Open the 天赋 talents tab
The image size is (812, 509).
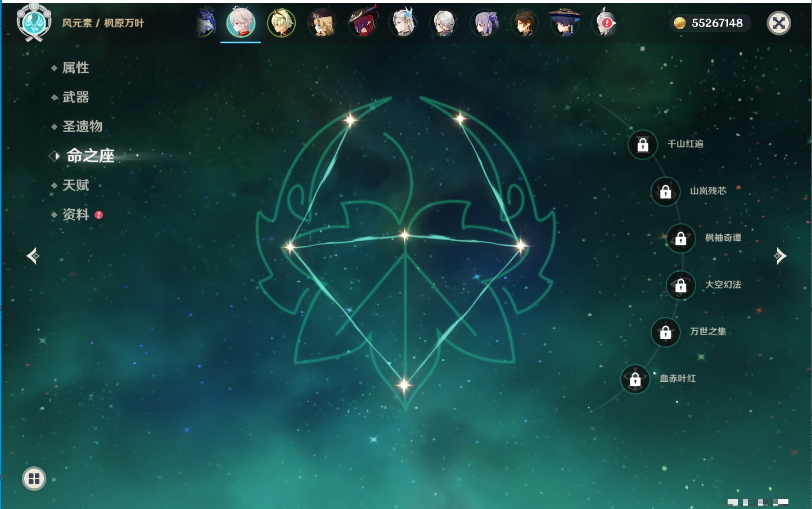click(75, 185)
